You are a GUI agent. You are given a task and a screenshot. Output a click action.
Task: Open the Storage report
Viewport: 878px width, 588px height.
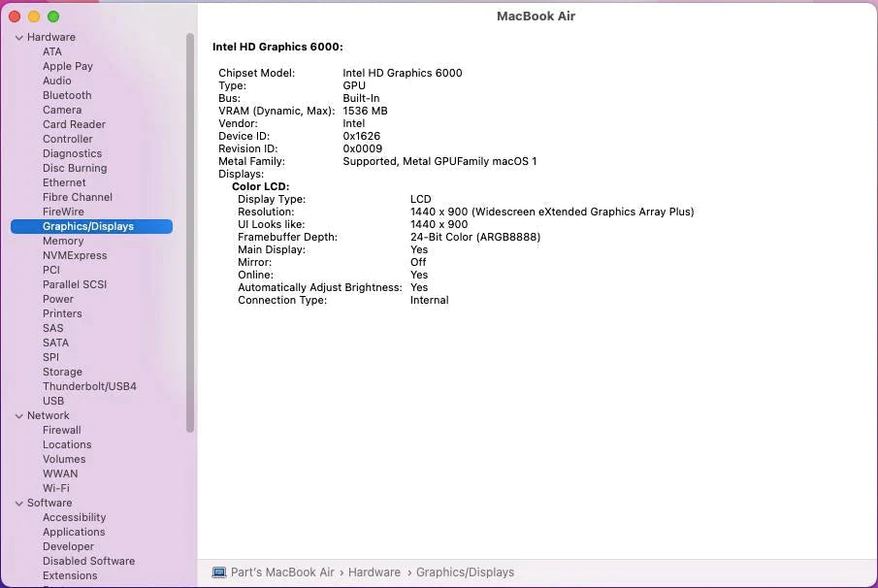click(62, 372)
